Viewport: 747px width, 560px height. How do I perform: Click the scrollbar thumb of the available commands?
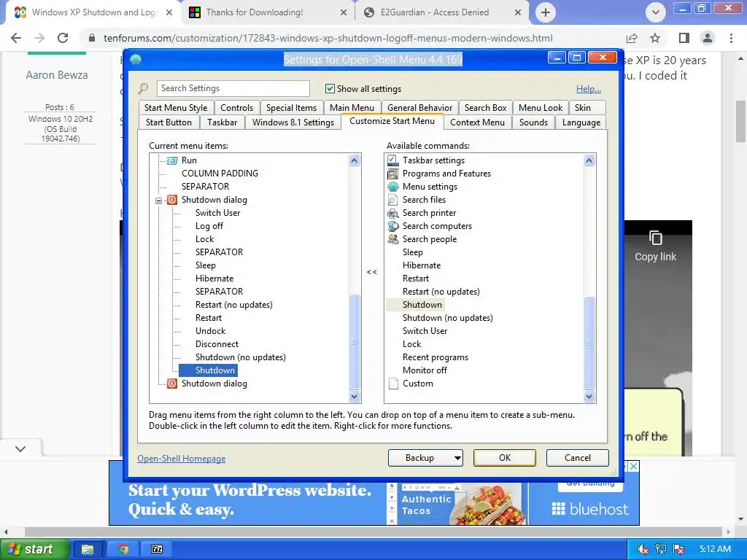click(589, 342)
